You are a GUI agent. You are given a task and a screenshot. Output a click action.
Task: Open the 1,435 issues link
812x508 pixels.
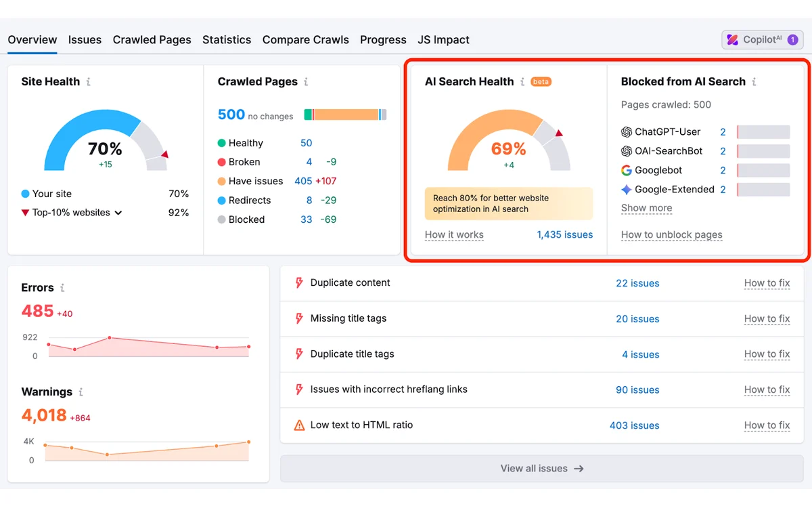pos(565,235)
